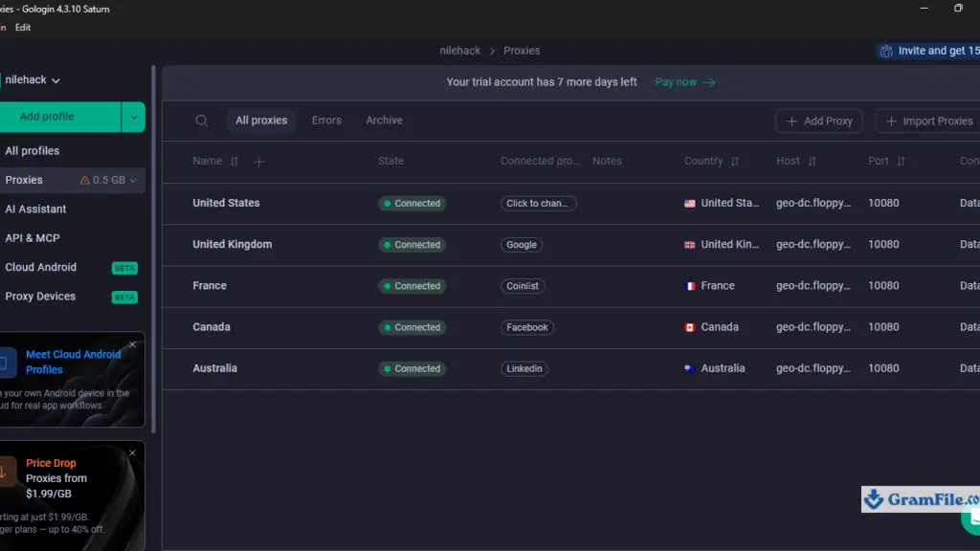Click the Add profile button

point(60,117)
